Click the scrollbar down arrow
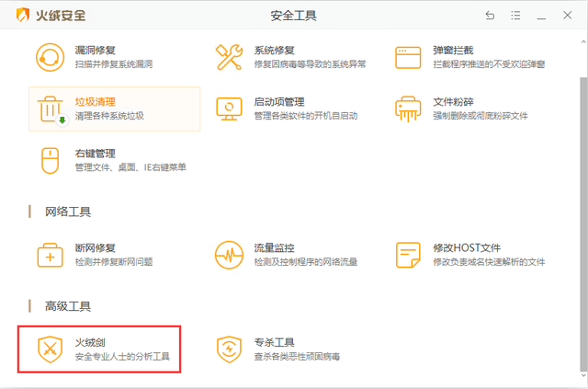This screenshot has height=389, width=588. [x=583, y=376]
